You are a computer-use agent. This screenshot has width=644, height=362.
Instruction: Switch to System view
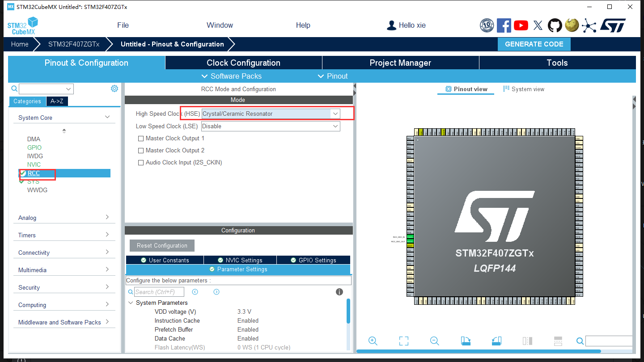[523, 89]
